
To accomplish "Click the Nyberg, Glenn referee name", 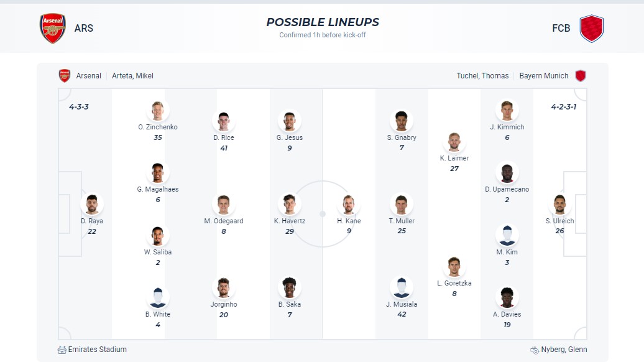I will (x=564, y=350).
